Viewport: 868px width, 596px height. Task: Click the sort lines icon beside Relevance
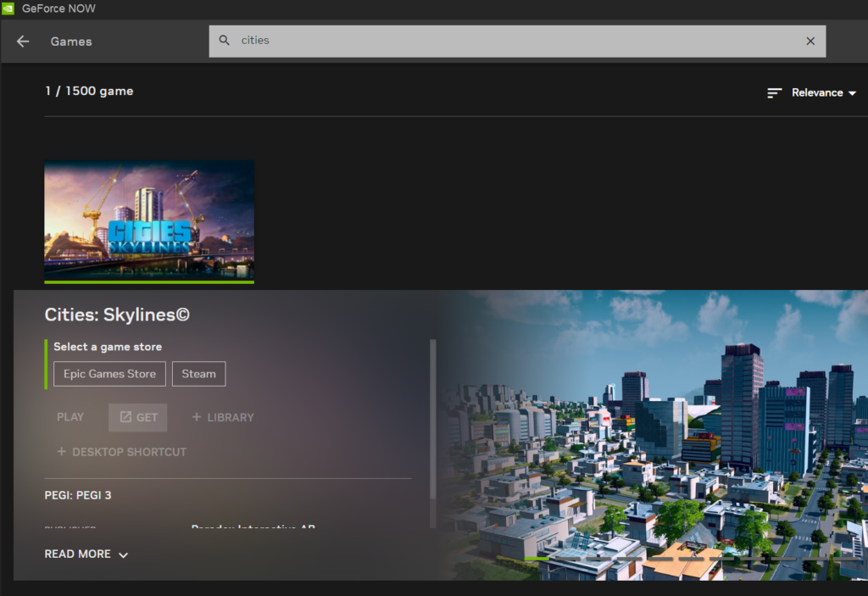pyautogui.click(x=774, y=93)
